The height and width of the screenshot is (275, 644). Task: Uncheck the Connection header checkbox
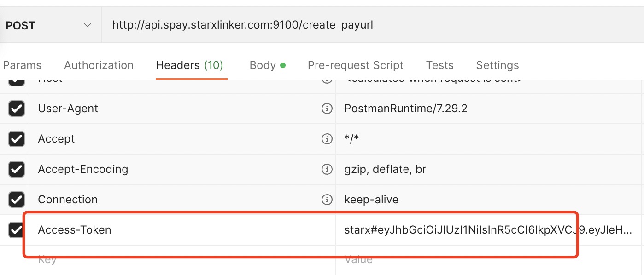(x=17, y=200)
